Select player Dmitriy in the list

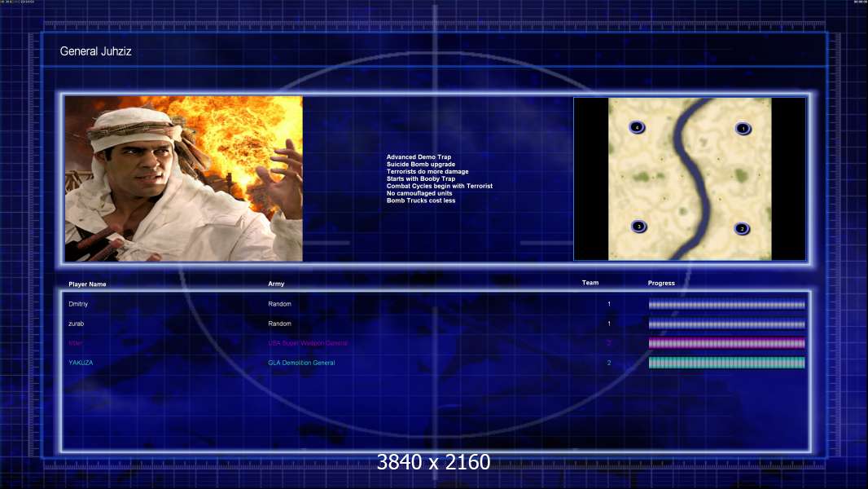[x=78, y=304]
